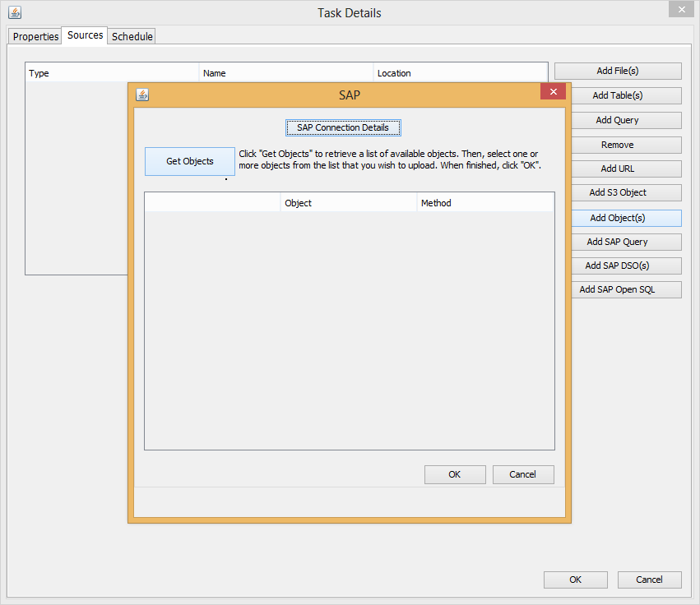The image size is (700, 605).
Task: Click OK in the Task Details window
Action: [575, 580]
